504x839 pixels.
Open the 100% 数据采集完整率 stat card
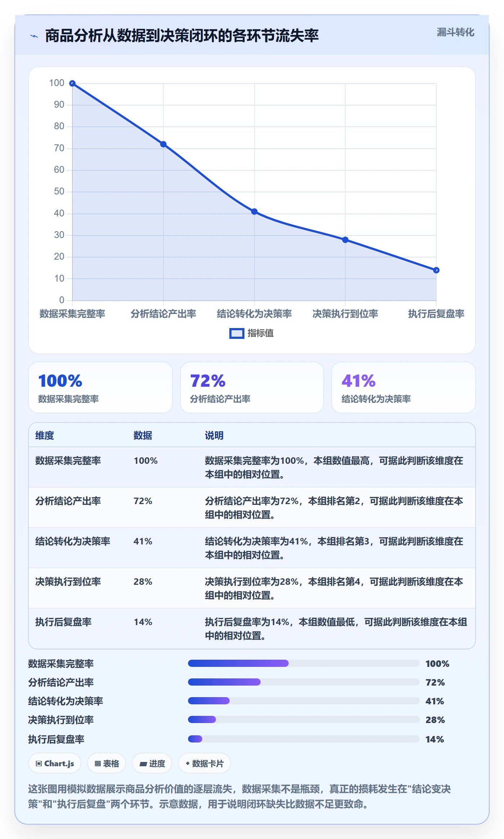(x=100, y=387)
